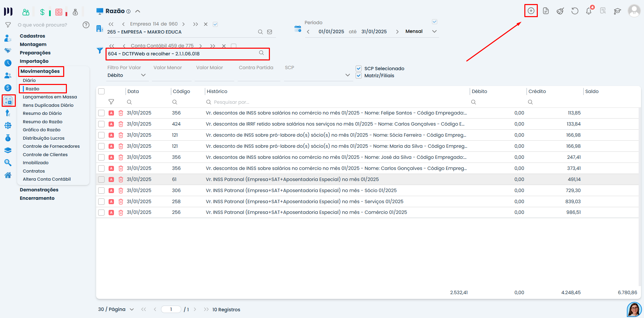Click the document report icon in top toolbar

click(x=546, y=11)
